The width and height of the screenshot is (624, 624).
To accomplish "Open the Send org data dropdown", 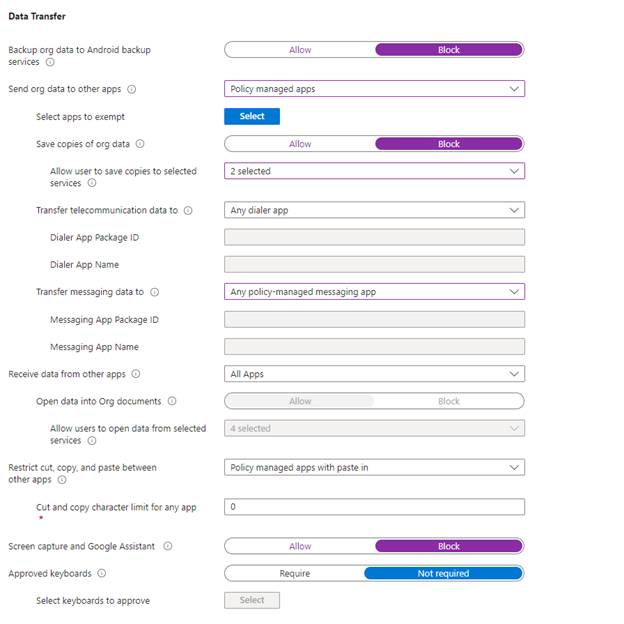I will tap(374, 89).
